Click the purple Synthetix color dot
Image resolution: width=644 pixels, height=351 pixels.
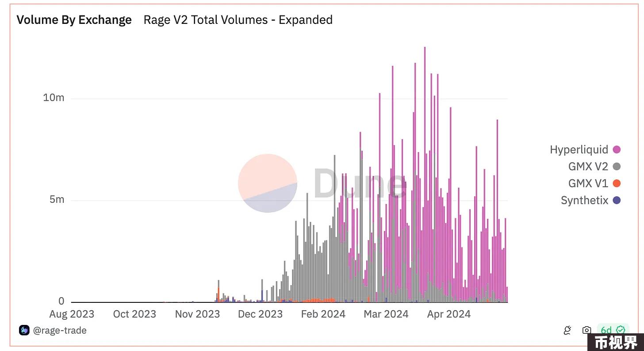click(x=617, y=200)
